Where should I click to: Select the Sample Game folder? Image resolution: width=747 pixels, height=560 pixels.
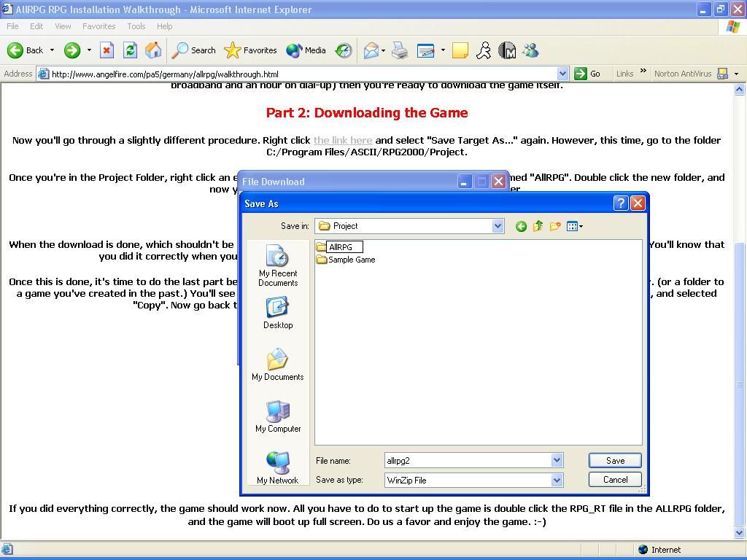tap(346, 260)
